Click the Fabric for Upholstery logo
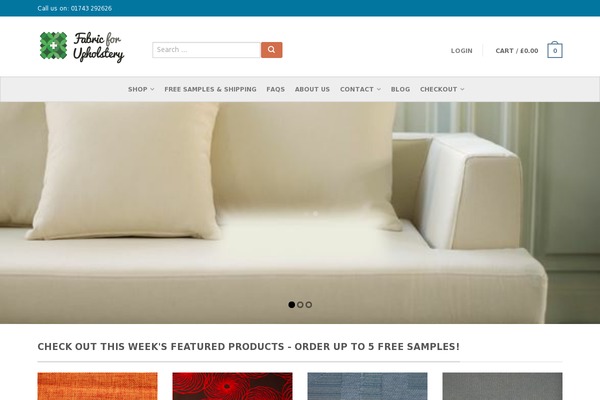This screenshot has height=400, width=600. click(x=82, y=47)
